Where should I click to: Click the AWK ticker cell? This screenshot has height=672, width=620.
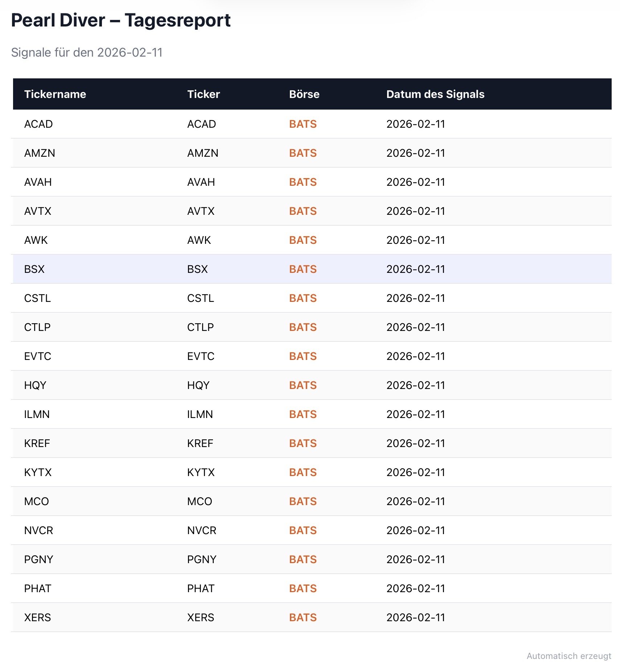pyautogui.click(x=199, y=240)
